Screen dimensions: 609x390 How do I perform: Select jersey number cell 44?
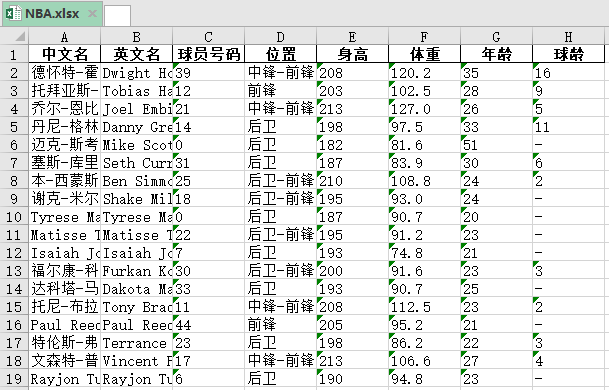209,325
